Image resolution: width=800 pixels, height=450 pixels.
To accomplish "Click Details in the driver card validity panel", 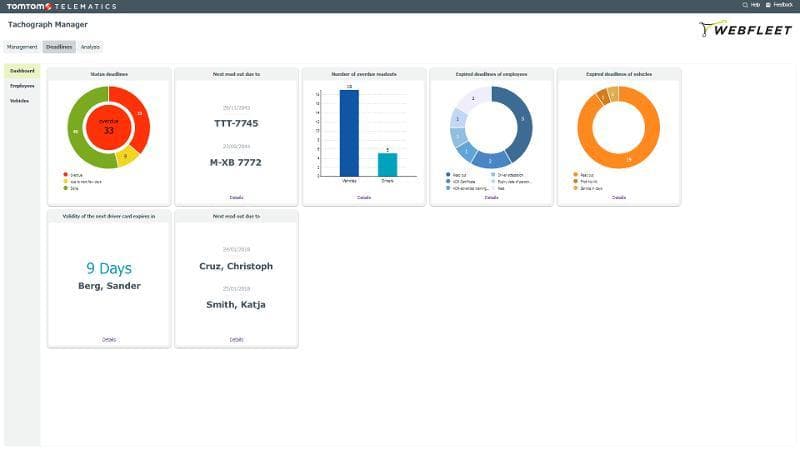I will click(109, 339).
